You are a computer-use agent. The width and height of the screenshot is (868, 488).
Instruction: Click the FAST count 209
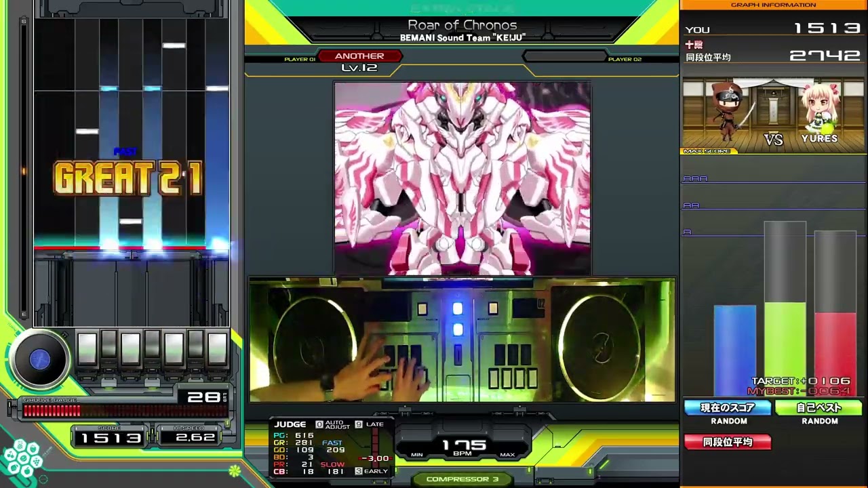(335, 450)
